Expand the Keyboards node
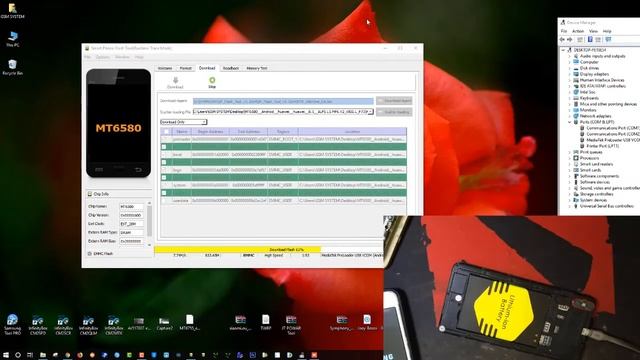This screenshot has width=640, height=360. pyautogui.click(x=570, y=98)
